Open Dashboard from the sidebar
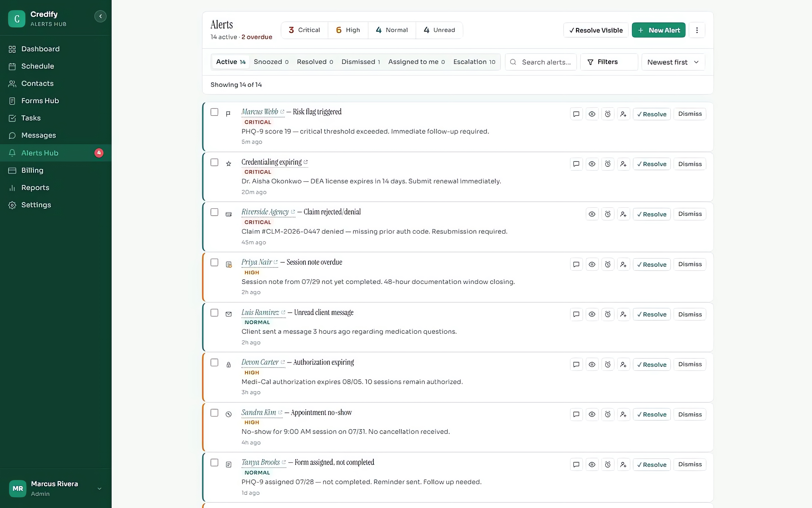The height and width of the screenshot is (508, 812). 56,49
